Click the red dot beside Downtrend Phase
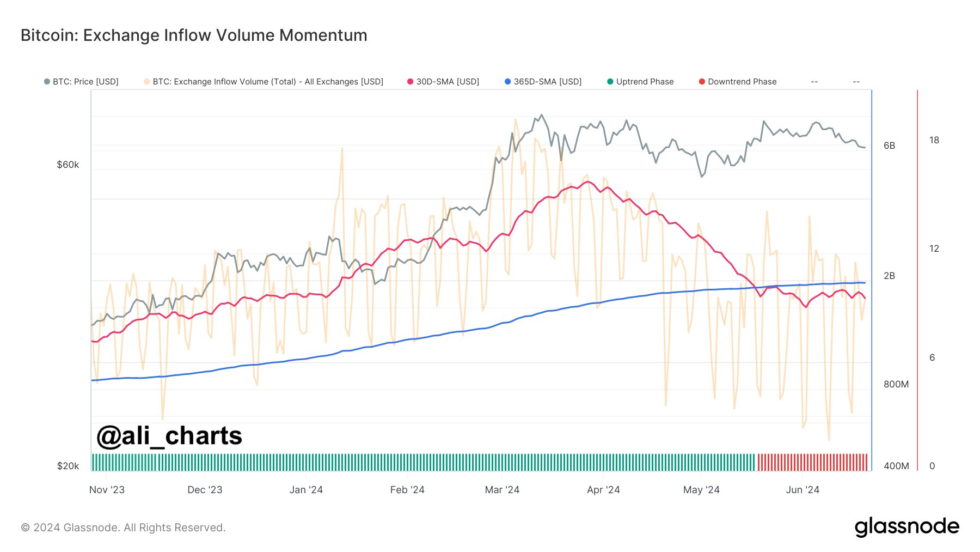 coord(702,82)
